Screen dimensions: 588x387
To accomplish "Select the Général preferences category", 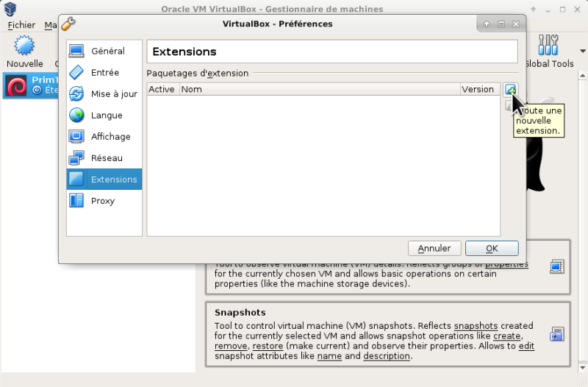I will coord(104,51).
